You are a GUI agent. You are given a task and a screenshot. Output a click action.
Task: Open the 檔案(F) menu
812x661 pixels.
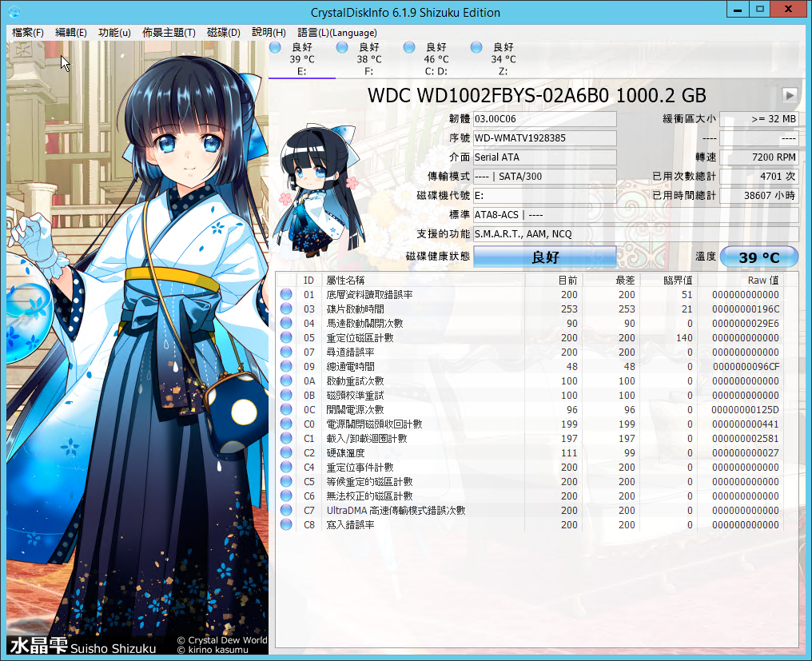(28, 33)
